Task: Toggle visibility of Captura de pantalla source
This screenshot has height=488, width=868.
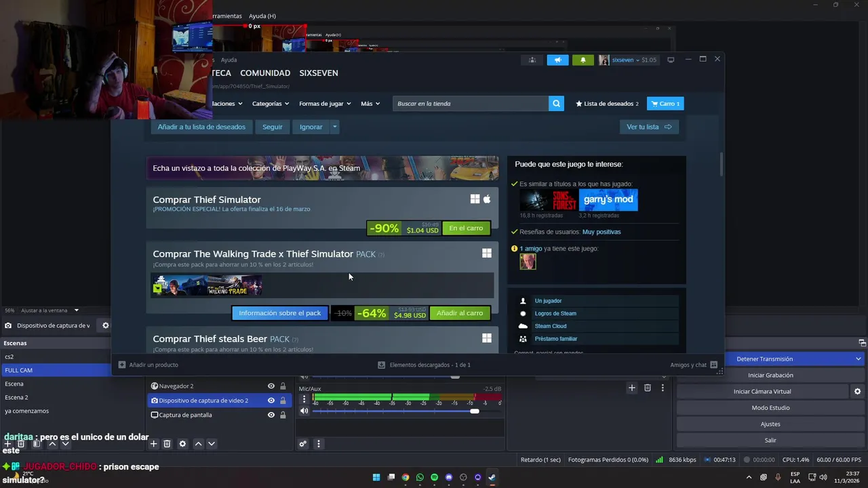Action: (271, 415)
